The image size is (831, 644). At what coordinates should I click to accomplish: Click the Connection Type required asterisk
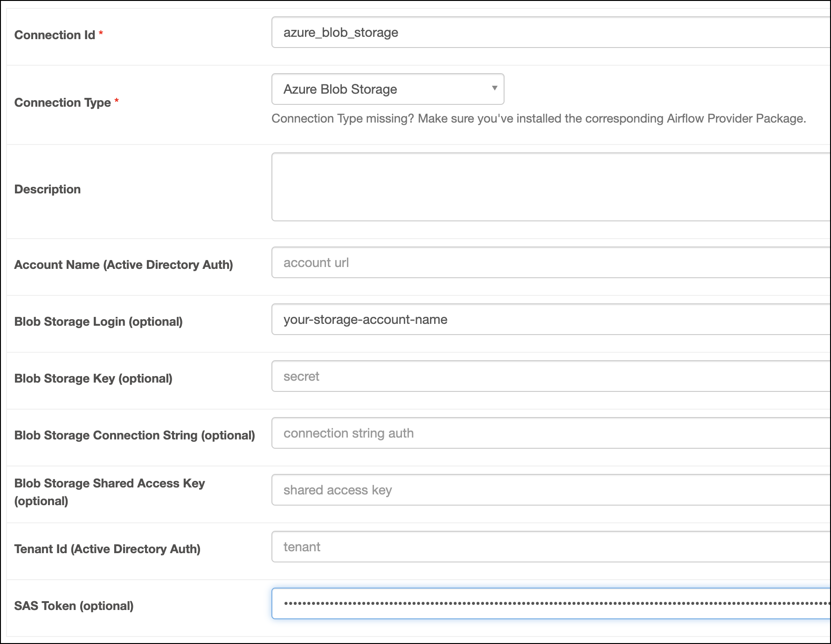click(117, 103)
